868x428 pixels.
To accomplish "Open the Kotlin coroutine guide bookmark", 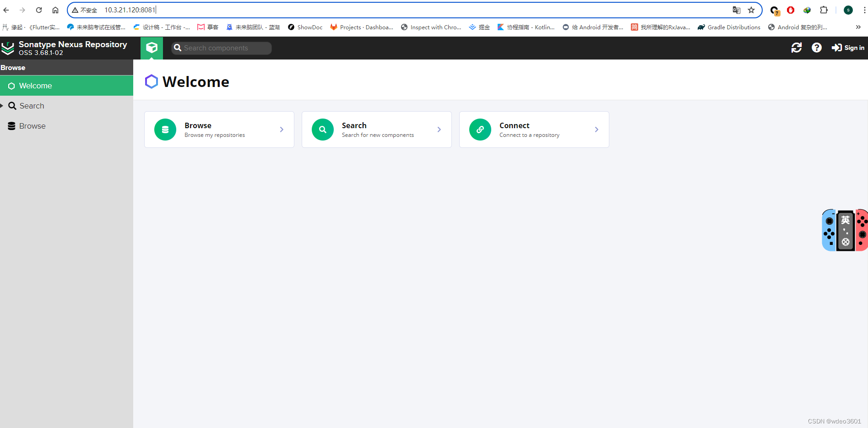I will 526,27.
